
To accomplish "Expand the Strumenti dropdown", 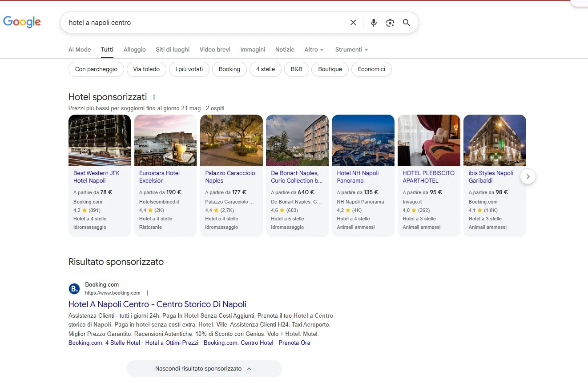I will point(352,49).
